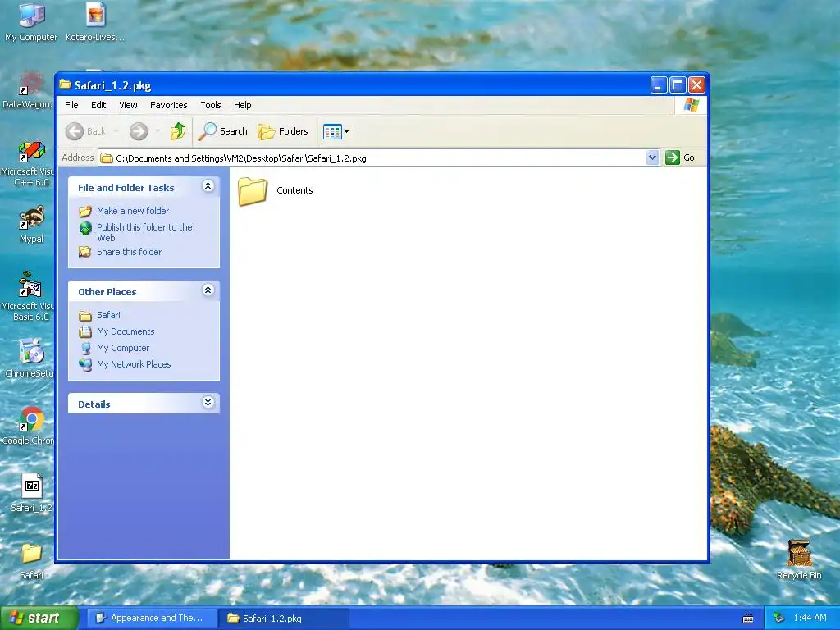Select Microsoft Visual C++ 6.0 icon
This screenshot has height=630, width=840.
click(x=28, y=163)
